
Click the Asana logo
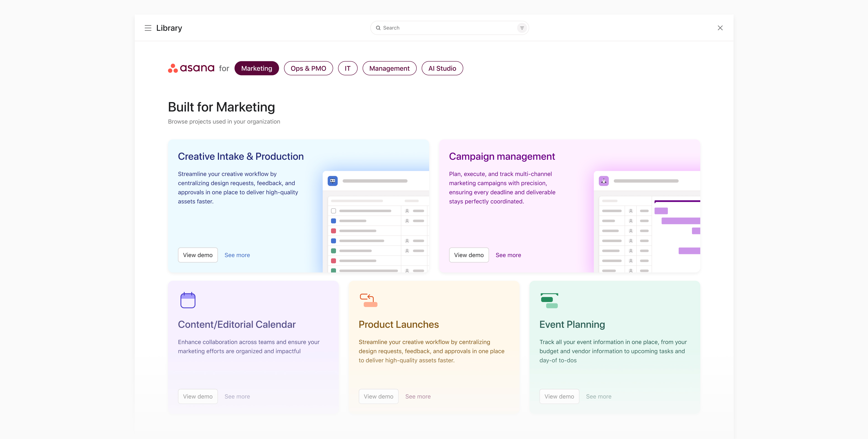coord(191,68)
